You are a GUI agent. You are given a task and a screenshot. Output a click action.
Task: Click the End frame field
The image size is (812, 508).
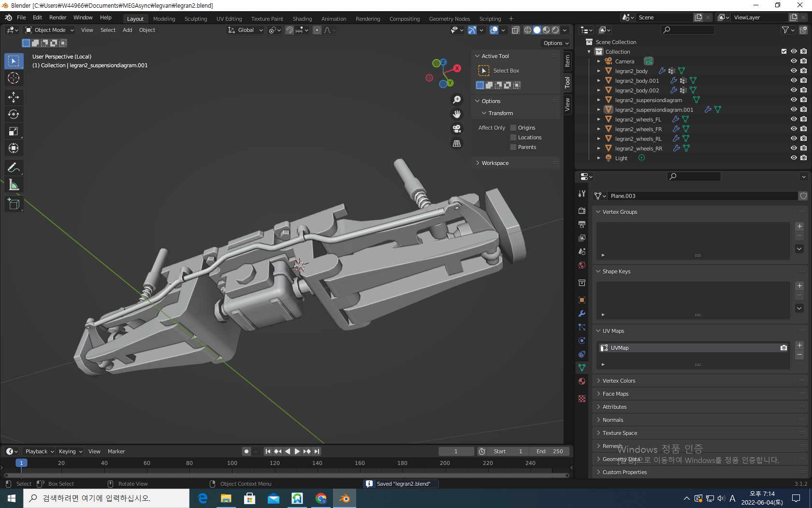pyautogui.click(x=550, y=451)
